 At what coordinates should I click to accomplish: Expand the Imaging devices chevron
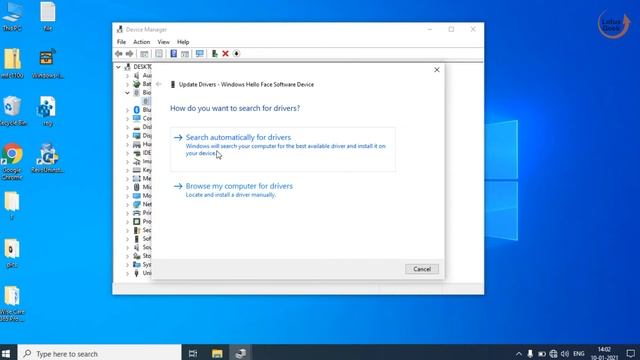tap(127, 161)
